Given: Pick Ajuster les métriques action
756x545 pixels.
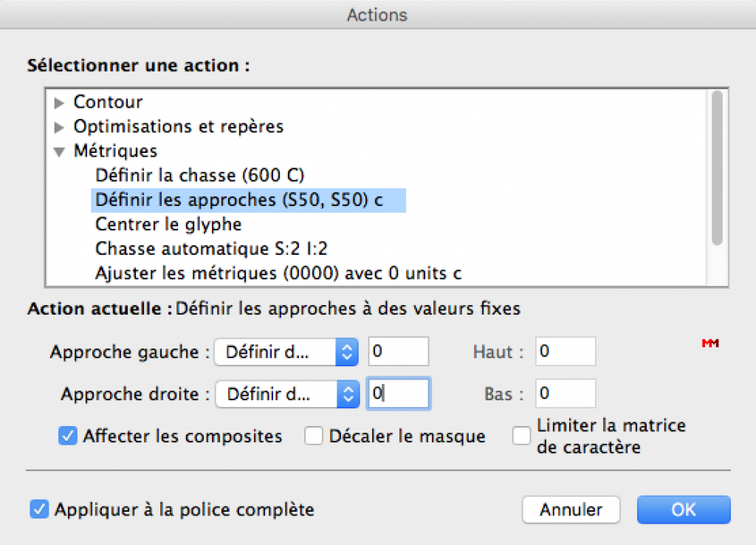Looking at the screenshot, I should point(278,272).
